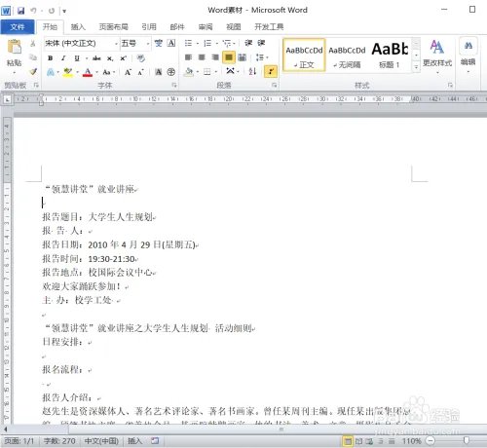Click the macro recording icon in status bar

click(x=155, y=440)
